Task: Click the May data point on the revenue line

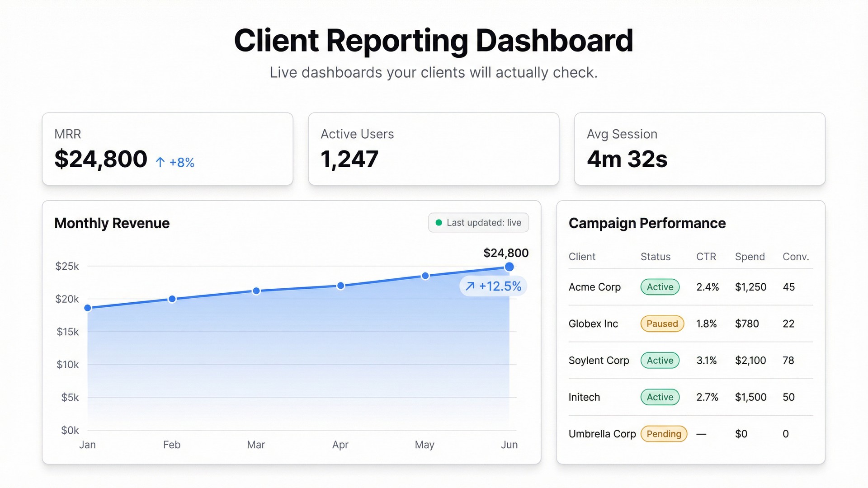Action: 425,275
